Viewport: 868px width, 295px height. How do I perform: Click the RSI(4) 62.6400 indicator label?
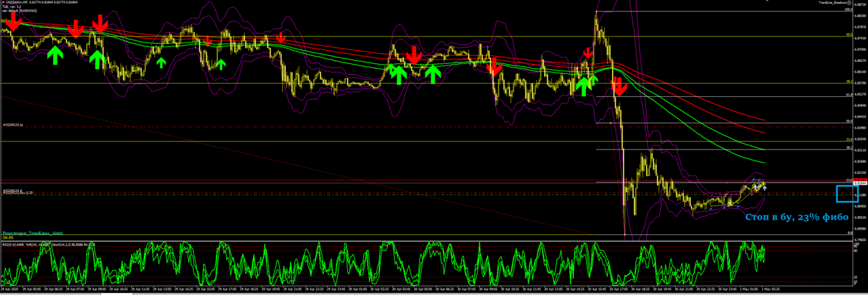(x=15, y=244)
